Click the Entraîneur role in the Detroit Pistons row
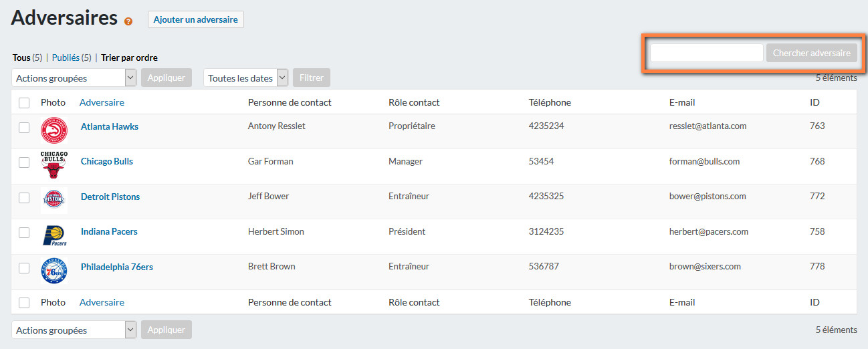Image resolution: width=868 pixels, height=349 pixels. (409, 196)
